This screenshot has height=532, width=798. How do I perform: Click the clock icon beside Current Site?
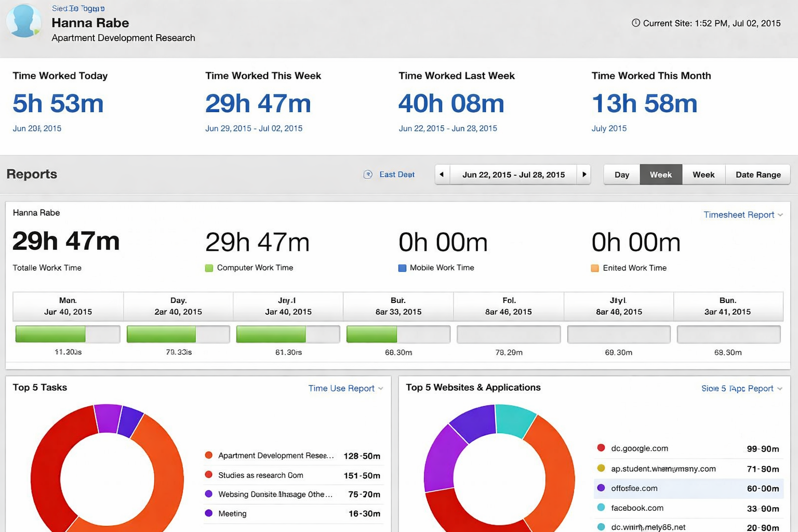click(635, 23)
